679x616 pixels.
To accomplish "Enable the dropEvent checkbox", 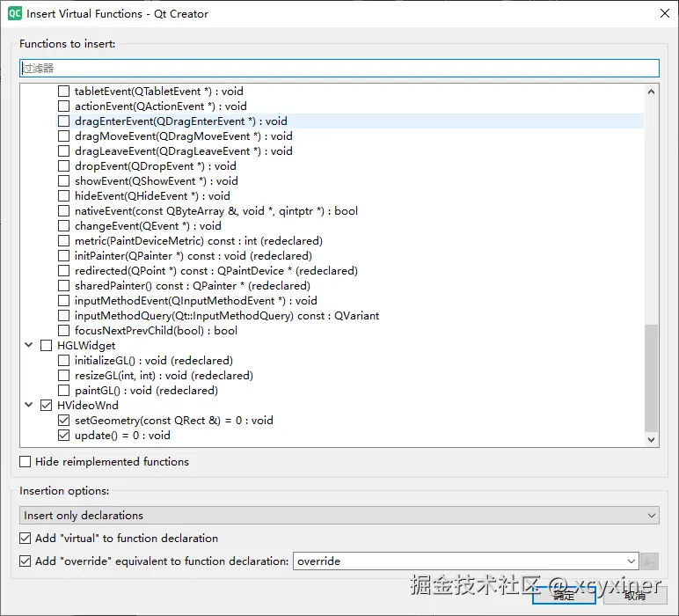I will [63, 166].
